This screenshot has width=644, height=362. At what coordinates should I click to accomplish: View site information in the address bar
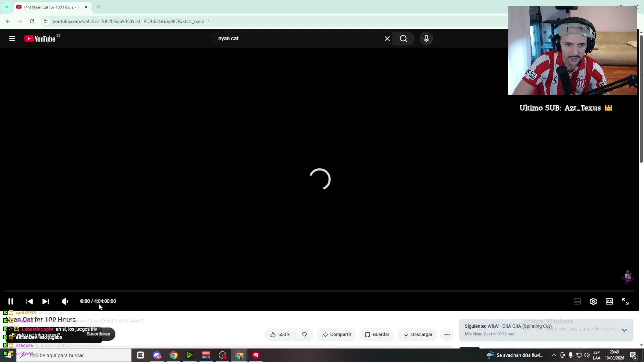(46, 21)
